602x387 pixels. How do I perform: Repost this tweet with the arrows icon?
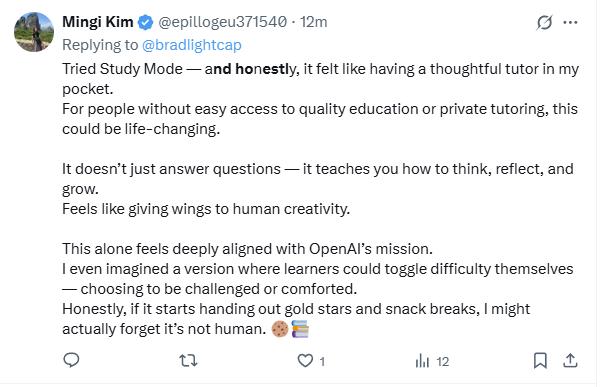pos(188,361)
